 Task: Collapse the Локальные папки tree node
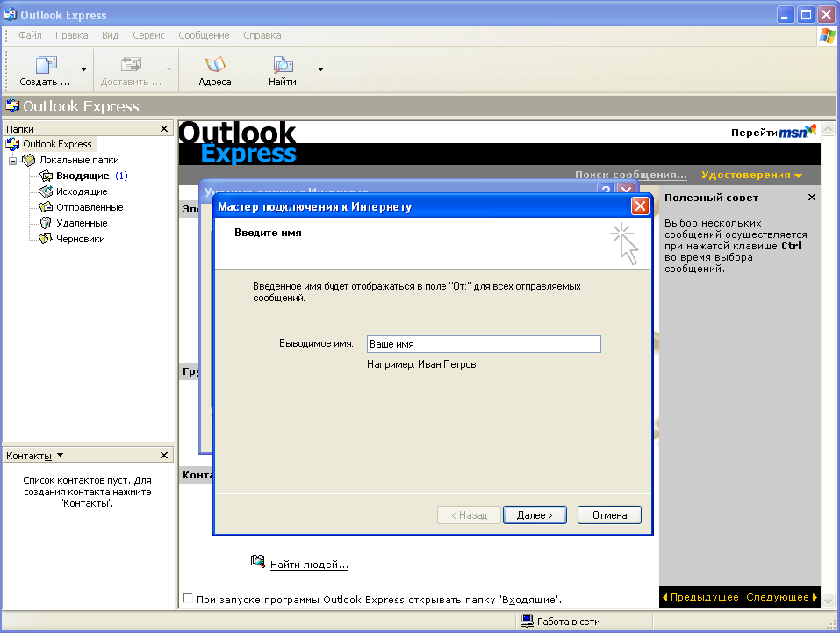13,161
